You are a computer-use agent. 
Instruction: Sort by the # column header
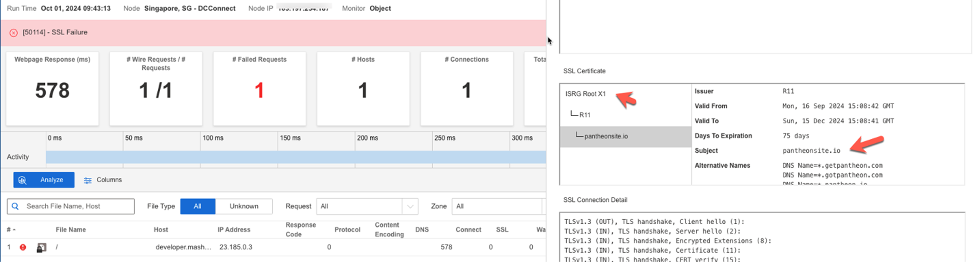click(11, 230)
